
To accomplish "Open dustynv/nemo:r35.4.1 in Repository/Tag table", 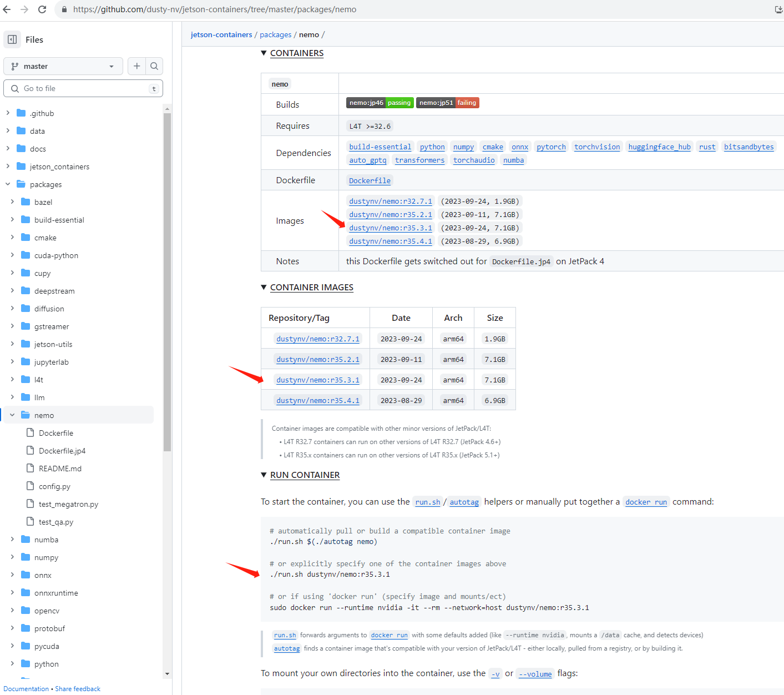I will click(318, 400).
